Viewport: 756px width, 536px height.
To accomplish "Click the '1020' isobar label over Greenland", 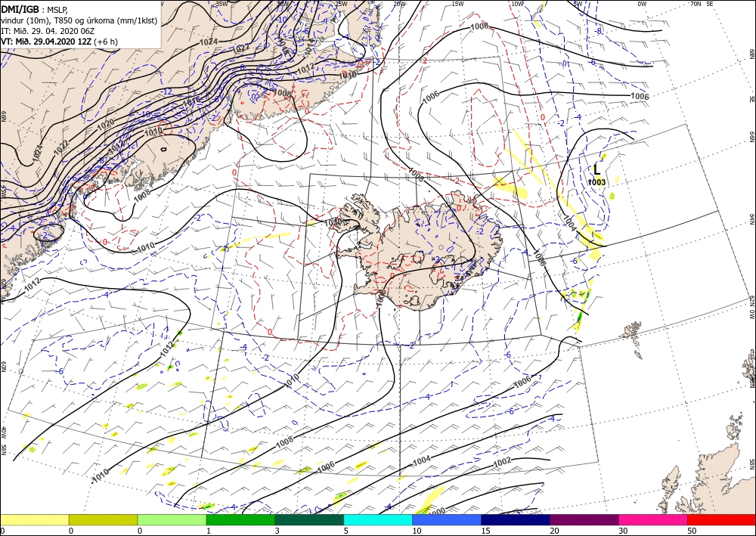I will point(106,124).
